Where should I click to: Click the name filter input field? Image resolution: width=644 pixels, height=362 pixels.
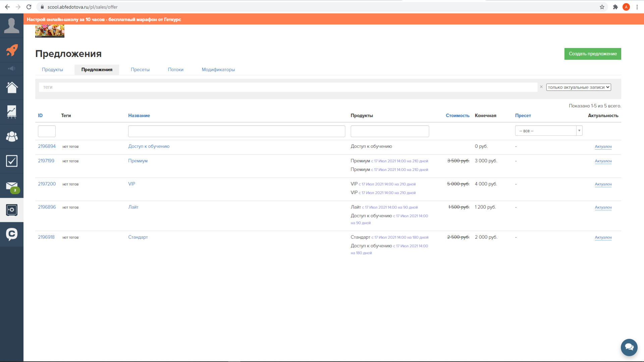236,131
